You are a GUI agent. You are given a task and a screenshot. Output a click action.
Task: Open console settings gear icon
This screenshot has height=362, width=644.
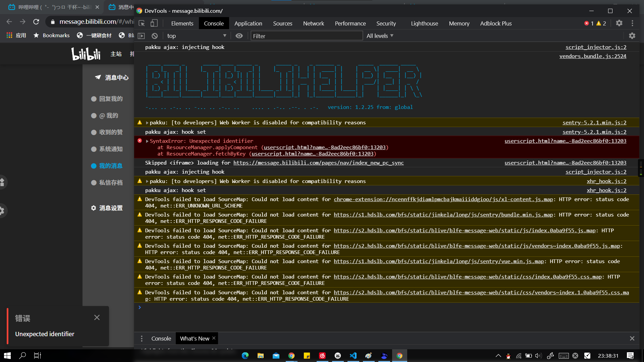[x=632, y=36]
